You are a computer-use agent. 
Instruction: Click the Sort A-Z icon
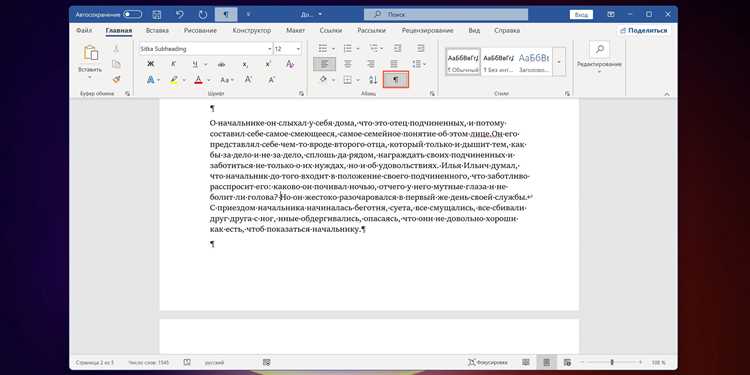coord(373,80)
